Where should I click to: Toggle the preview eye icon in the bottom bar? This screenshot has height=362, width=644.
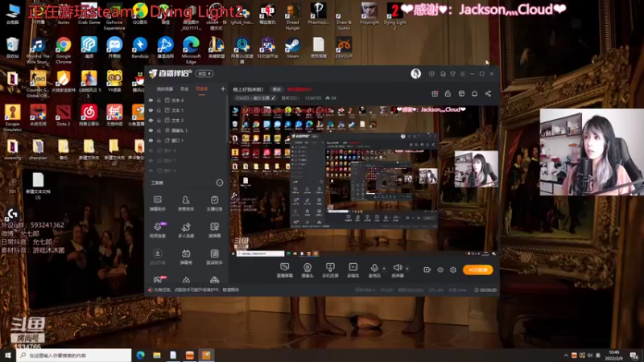click(440, 269)
